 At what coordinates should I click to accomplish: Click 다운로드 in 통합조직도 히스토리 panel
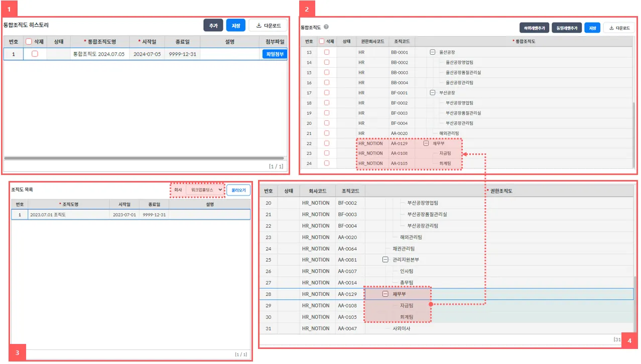(x=268, y=26)
